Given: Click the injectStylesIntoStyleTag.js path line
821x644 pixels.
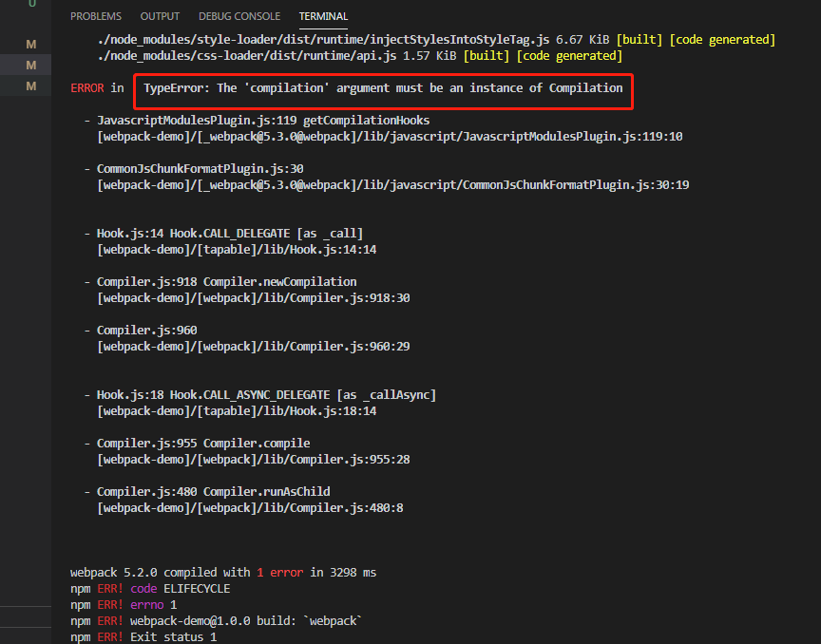Looking at the screenshot, I should point(436,40).
